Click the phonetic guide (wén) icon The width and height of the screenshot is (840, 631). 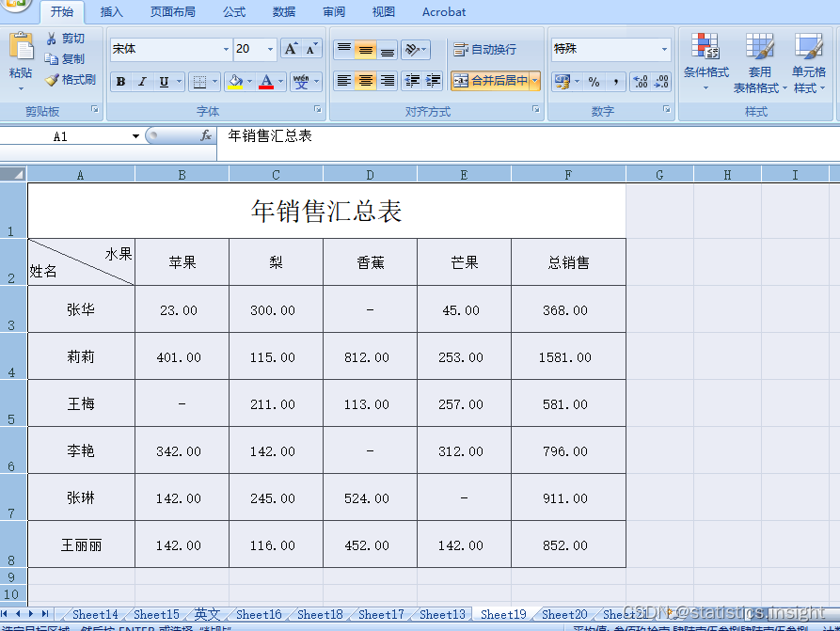(x=301, y=82)
